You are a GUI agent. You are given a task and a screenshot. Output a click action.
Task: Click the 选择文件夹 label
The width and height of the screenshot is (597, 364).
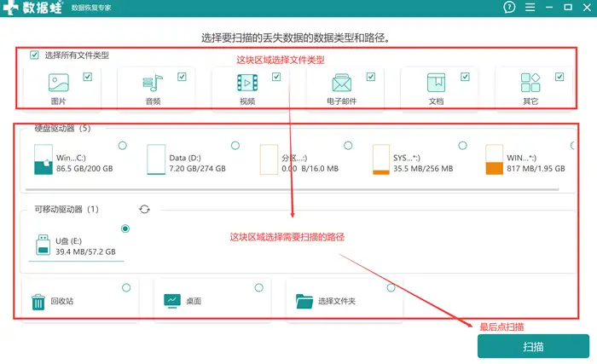[337, 301]
